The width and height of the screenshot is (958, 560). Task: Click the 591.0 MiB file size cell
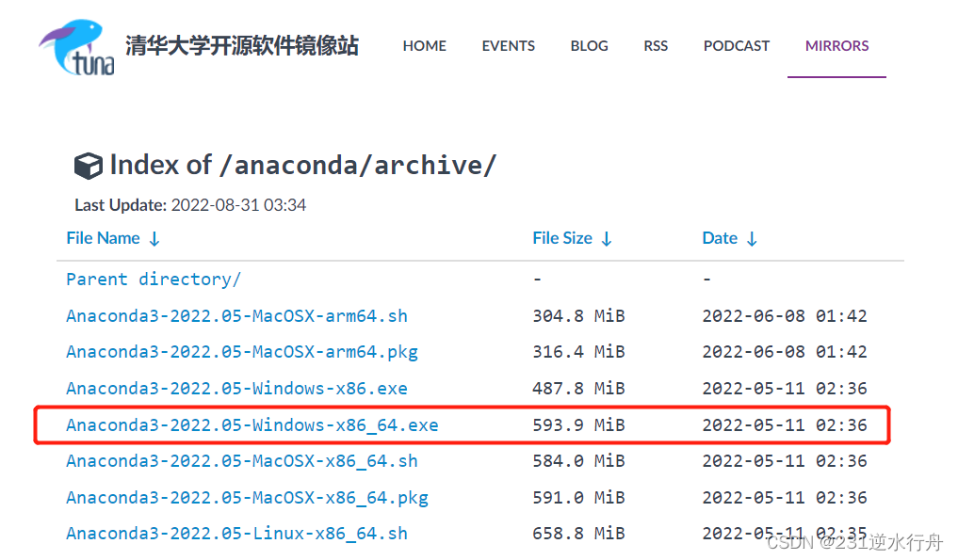click(578, 498)
